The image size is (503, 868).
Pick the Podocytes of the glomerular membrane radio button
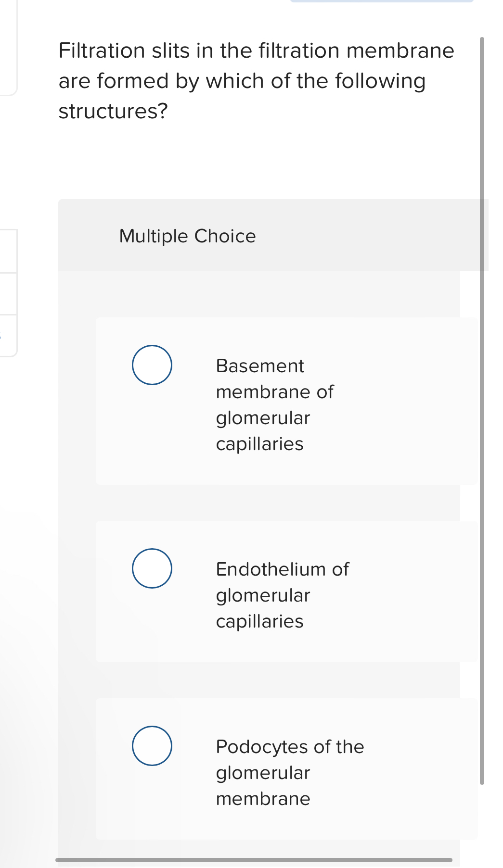tap(152, 746)
